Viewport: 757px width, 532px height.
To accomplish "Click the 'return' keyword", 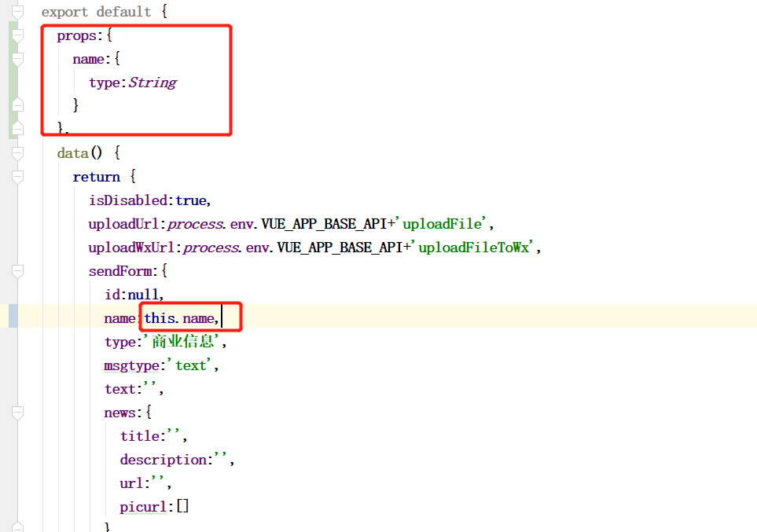I will point(96,177).
